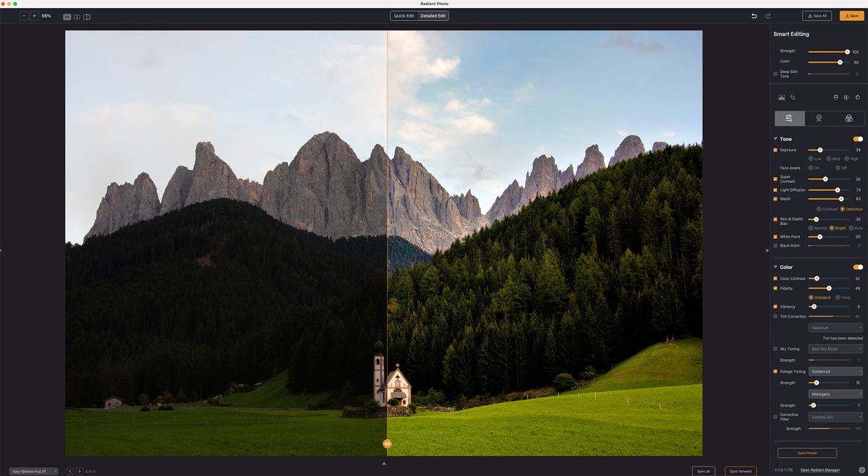Click the flip vertical icon
Image resolution: width=868 pixels, height=476 pixels.
click(x=835, y=98)
